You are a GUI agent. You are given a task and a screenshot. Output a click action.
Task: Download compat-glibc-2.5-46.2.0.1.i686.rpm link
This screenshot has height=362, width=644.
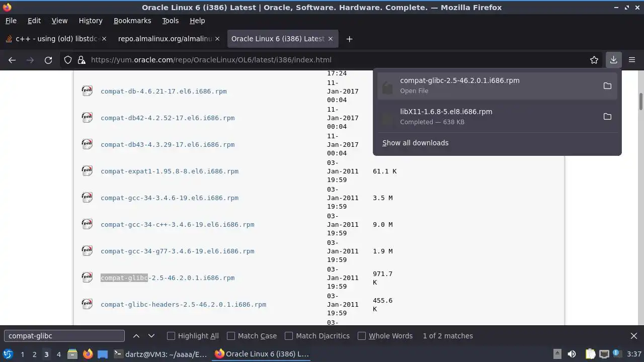pos(168,278)
